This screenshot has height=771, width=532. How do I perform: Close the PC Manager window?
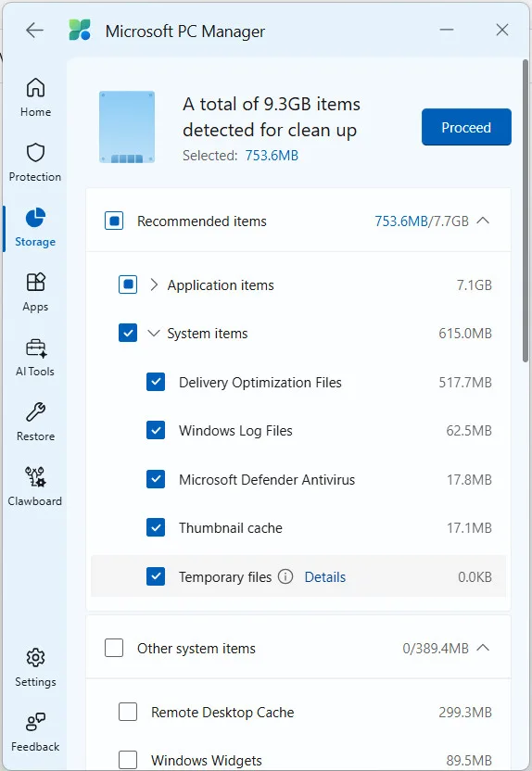502,30
